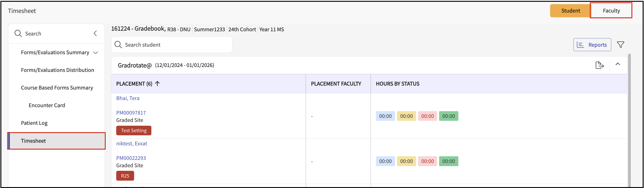The height and width of the screenshot is (188, 644).
Task: Click green hours badge for Bhai, Tera
Action: [x=449, y=116]
